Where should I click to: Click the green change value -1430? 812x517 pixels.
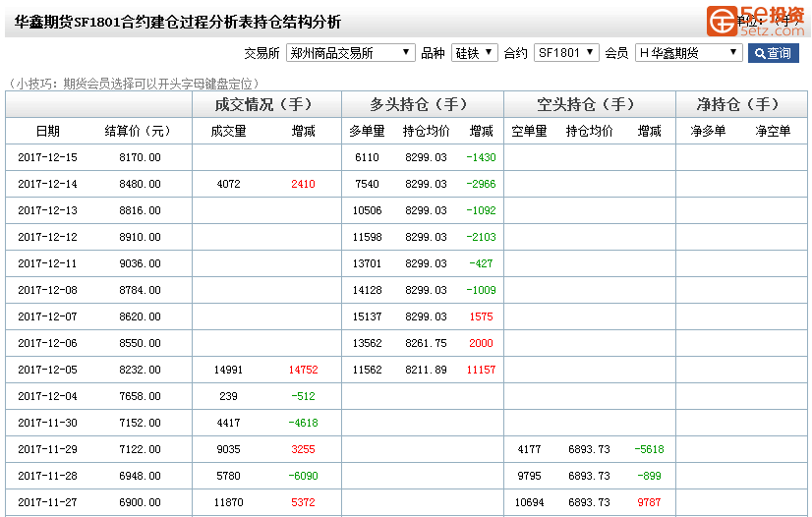(481, 157)
